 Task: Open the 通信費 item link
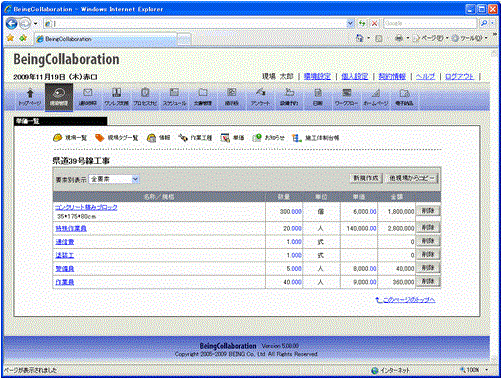(65, 242)
